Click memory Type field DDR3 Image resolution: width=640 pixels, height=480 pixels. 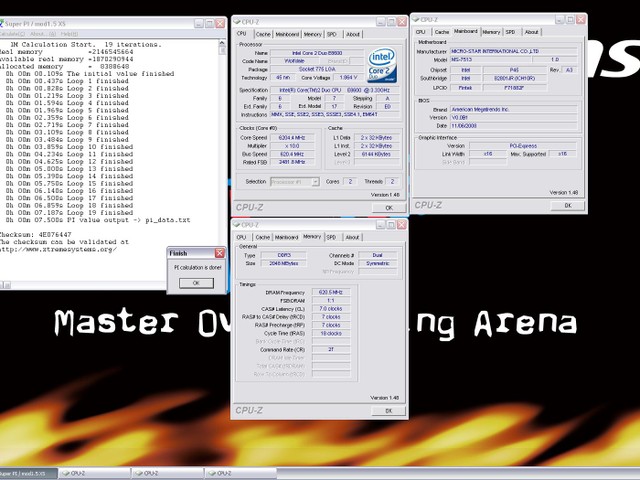(284, 255)
